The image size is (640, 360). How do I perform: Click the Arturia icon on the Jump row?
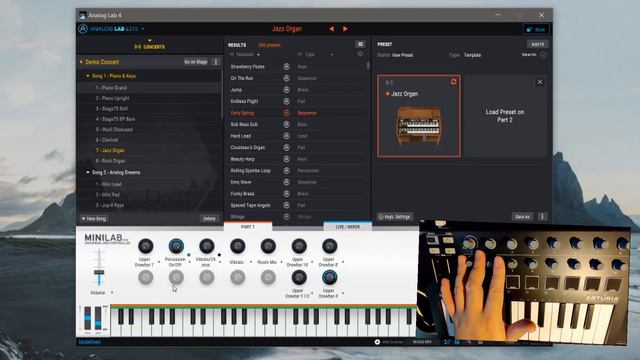point(287,90)
